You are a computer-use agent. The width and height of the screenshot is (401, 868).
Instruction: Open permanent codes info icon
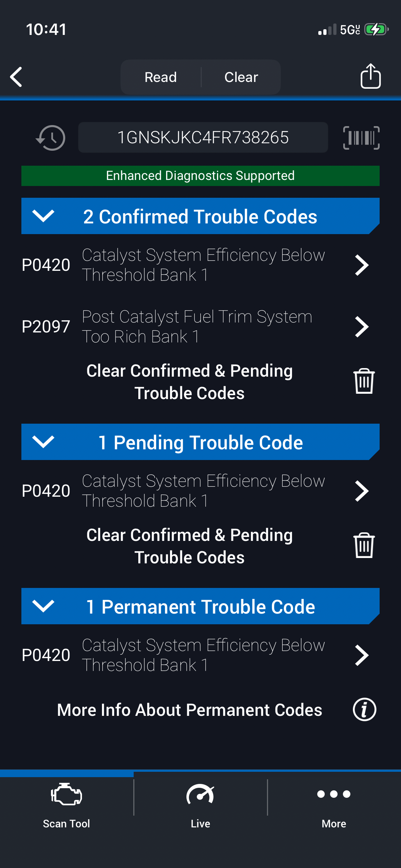click(364, 709)
